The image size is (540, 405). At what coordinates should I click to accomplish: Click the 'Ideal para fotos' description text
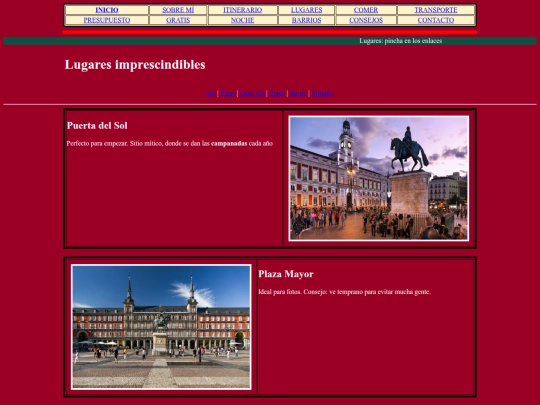[344, 292]
